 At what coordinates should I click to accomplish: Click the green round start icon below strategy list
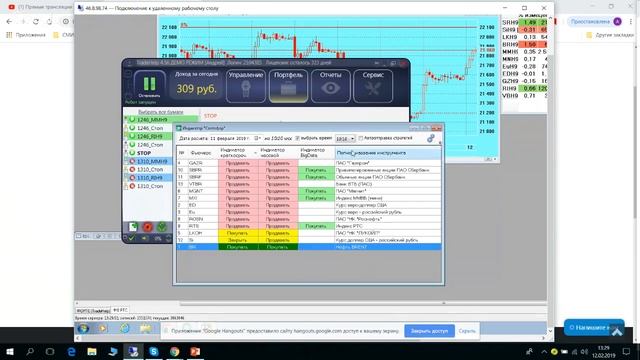tap(162, 227)
